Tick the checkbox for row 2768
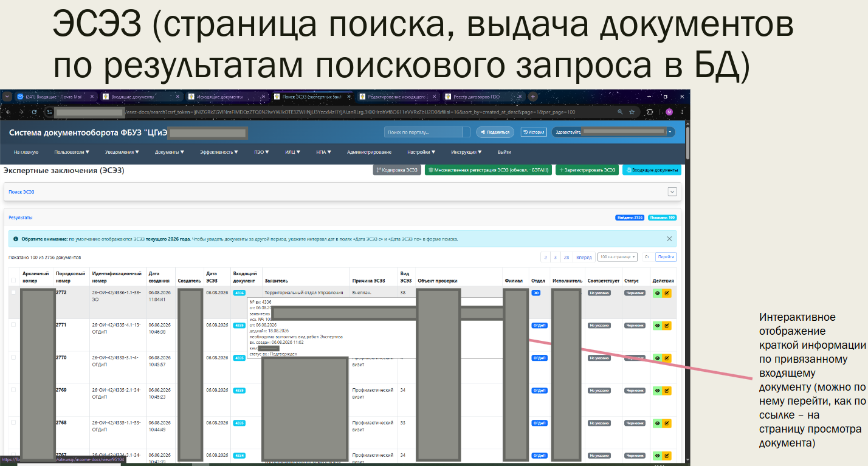This screenshot has height=466, width=868. [x=13, y=422]
